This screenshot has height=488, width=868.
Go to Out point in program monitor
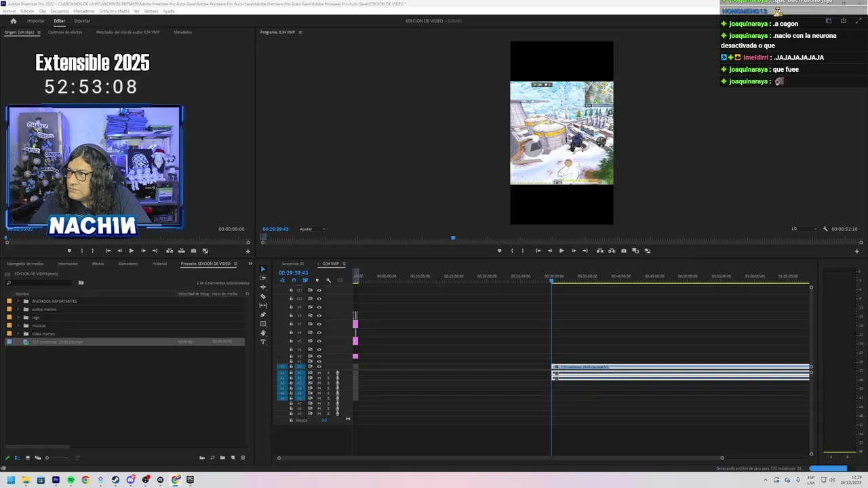point(585,251)
